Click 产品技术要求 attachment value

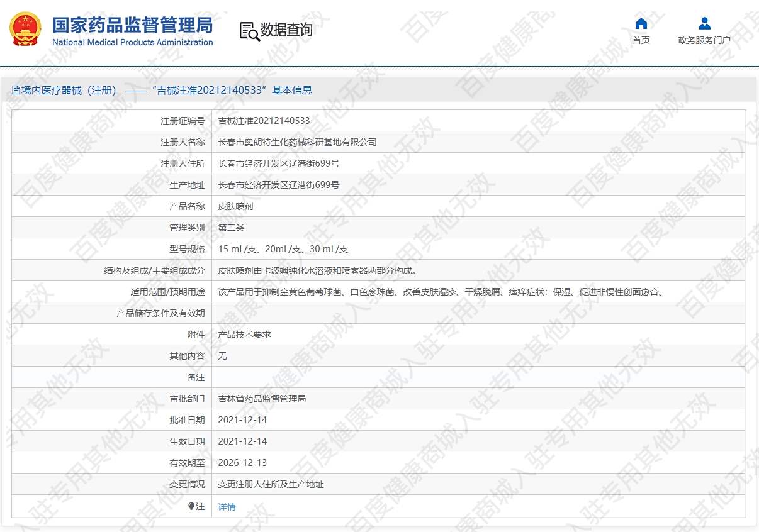[244, 335]
